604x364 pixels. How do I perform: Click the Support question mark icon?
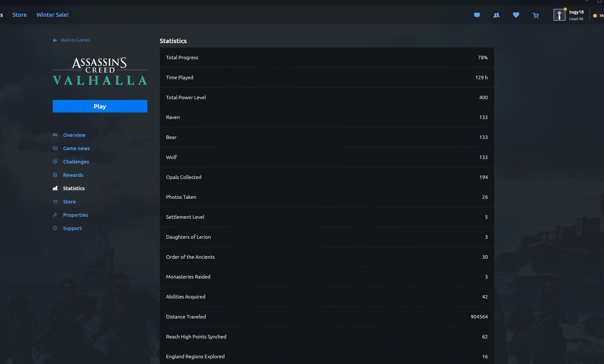point(55,228)
